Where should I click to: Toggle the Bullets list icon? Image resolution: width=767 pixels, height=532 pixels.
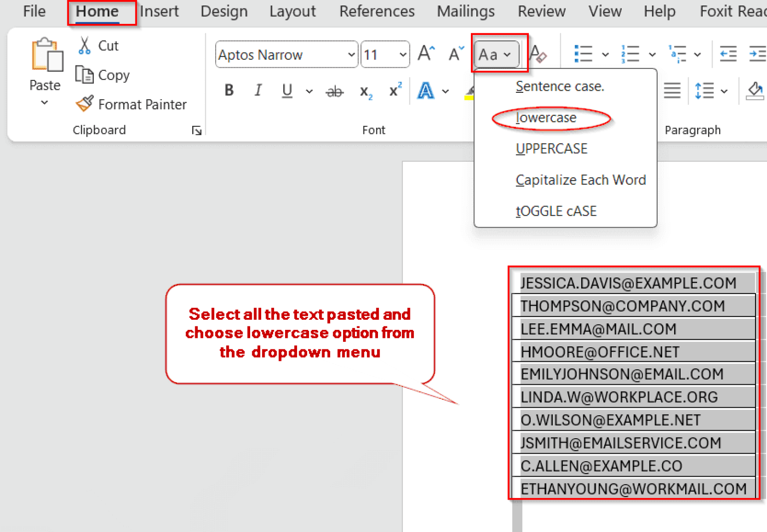tap(583, 52)
